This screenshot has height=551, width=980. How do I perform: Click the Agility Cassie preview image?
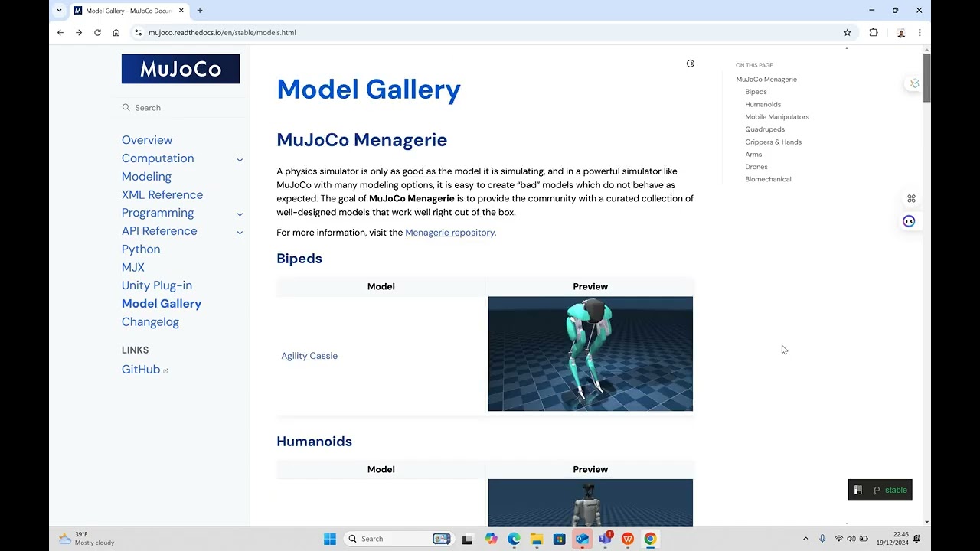[x=590, y=354]
